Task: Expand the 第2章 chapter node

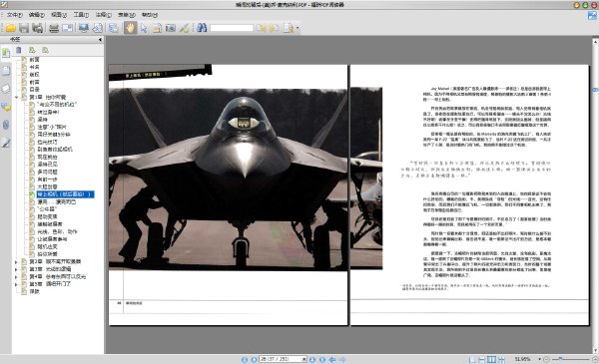Action: pyautogui.click(x=16, y=261)
